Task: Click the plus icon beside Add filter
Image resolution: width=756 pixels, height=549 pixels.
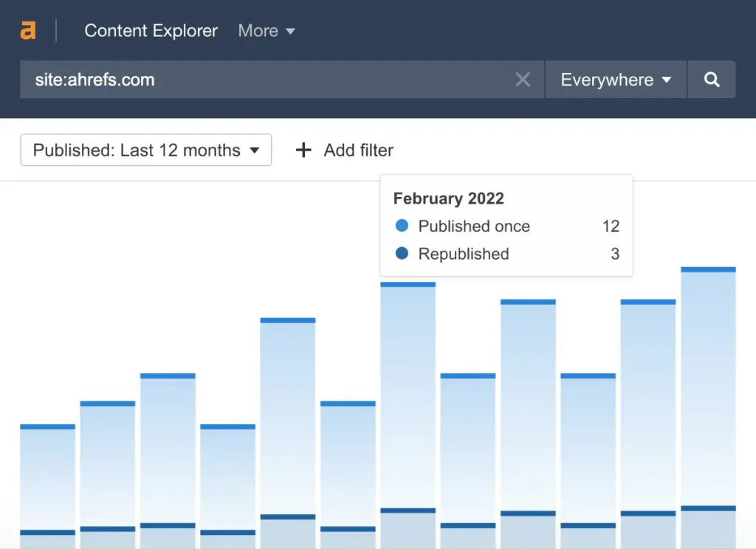Action: tap(303, 150)
